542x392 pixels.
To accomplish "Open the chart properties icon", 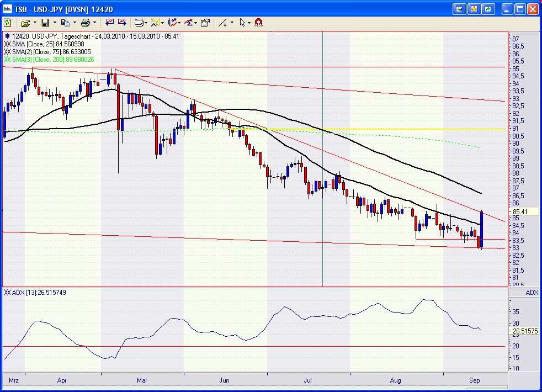I will click(x=205, y=23).
